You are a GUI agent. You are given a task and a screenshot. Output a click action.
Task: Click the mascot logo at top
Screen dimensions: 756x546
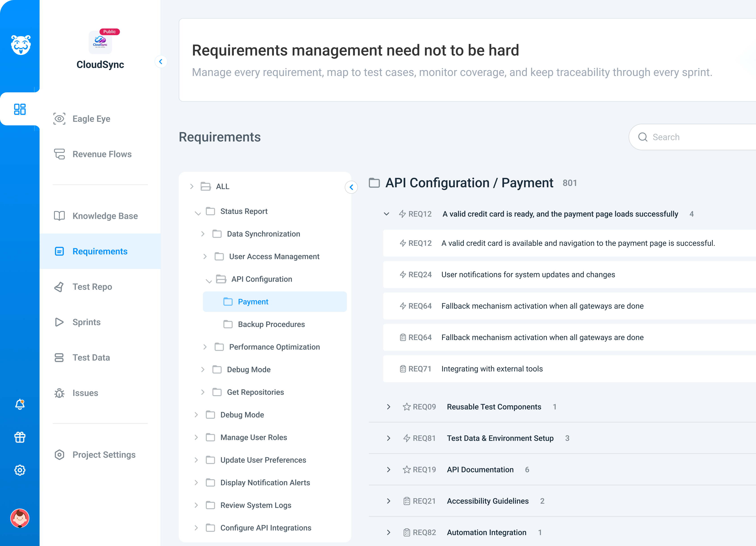click(x=21, y=45)
